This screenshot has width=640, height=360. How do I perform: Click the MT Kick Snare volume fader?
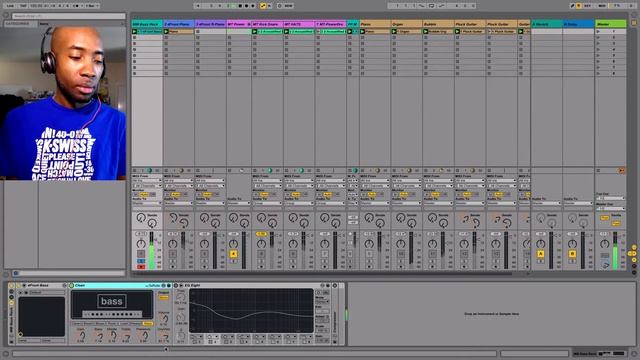[x=272, y=250]
